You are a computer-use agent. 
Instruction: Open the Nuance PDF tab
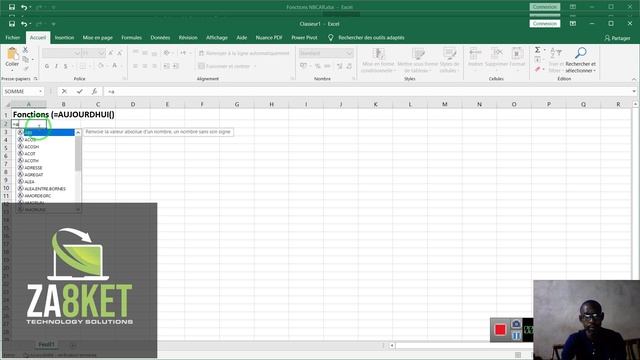coord(269,38)
